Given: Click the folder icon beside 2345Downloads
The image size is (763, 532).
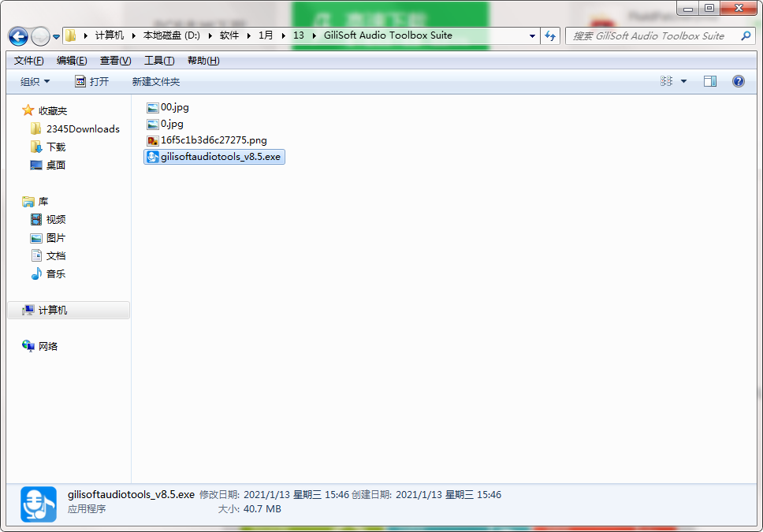Looking at the screenshot, I should [36, 128].
